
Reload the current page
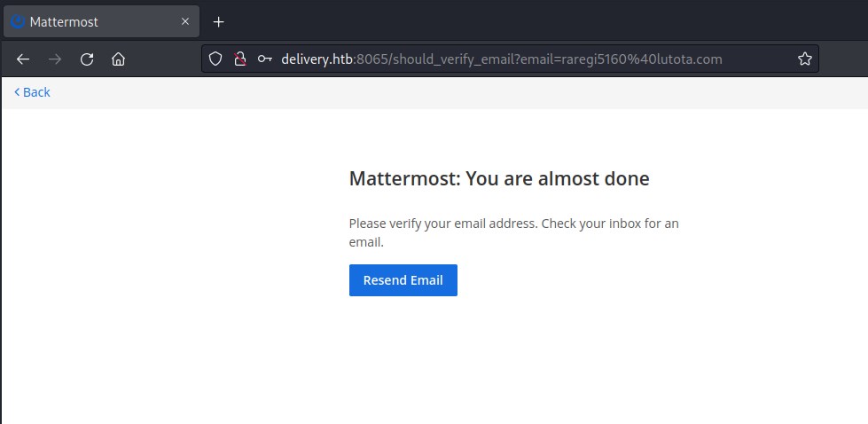[87, 59]
